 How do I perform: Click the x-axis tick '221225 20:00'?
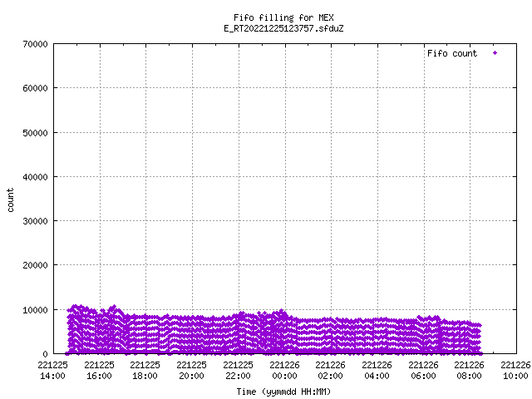[x=192, y=371]
